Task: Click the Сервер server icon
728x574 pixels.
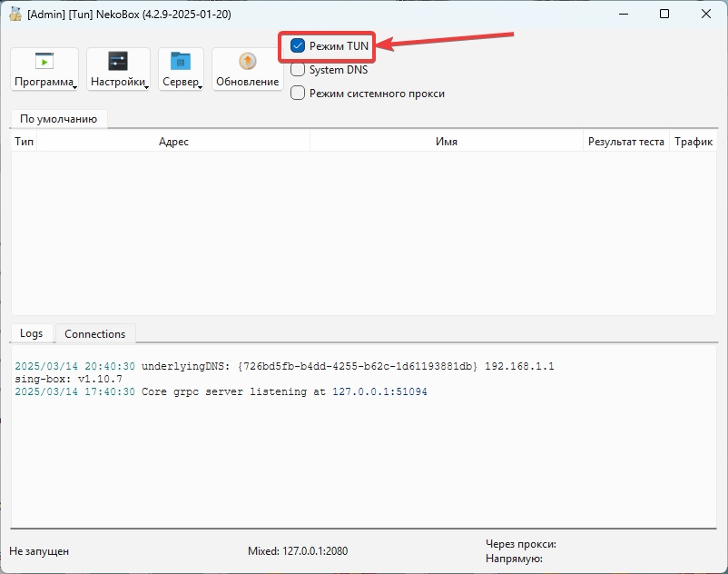Action: pyautogui.click(x=181, y=62)
